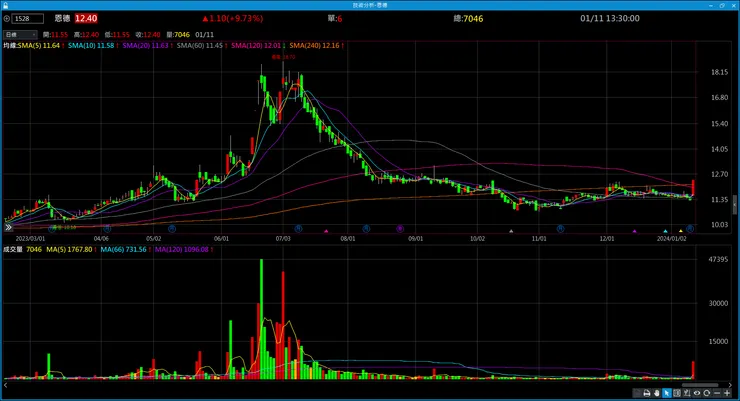Click the MA(5) 1767.80 volume label
The width and height of the screenshot is (740, 401).
(x=71, y=250)
